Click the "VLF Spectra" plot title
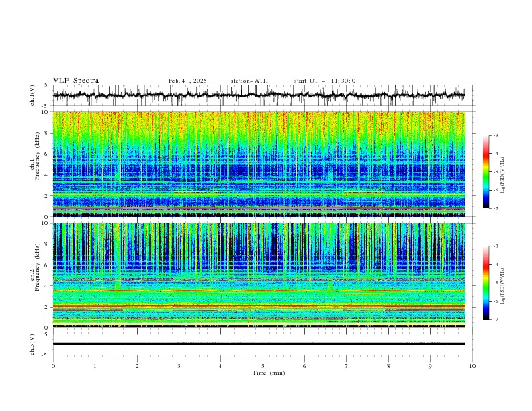The height and width of the screenshot is (411, 532). 76,81
